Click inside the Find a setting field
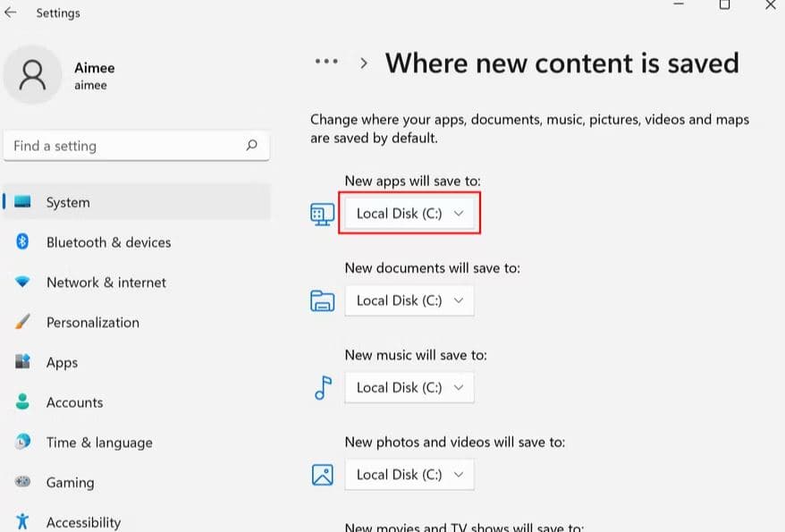 (125, 146)
